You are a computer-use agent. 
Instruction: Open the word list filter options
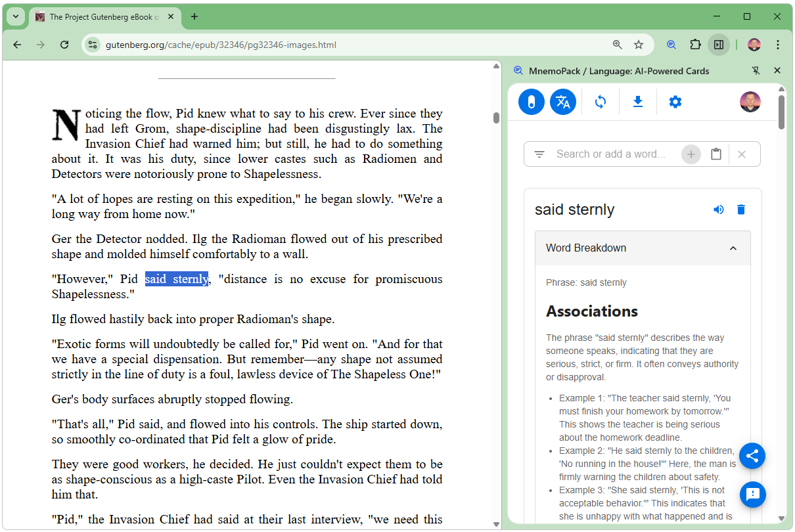(x=539, y=154)
